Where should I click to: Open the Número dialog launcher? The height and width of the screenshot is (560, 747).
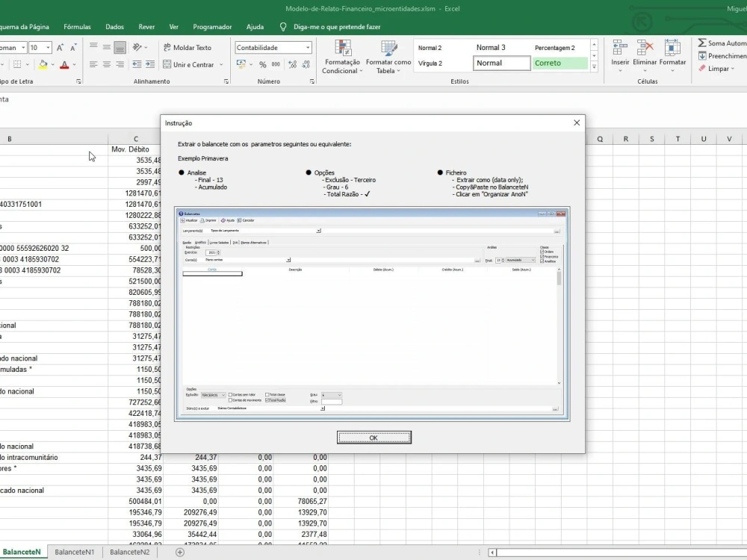pyautogui.click(x=312, y=81)
